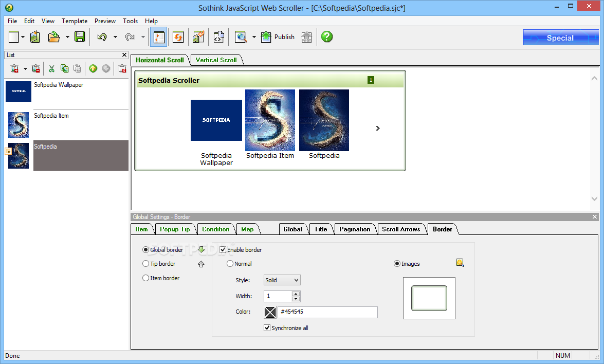Click pagination page 1 indicator
Image resolution: width=604 pixels, height=364 pixels.
click(x=371, y=80)
